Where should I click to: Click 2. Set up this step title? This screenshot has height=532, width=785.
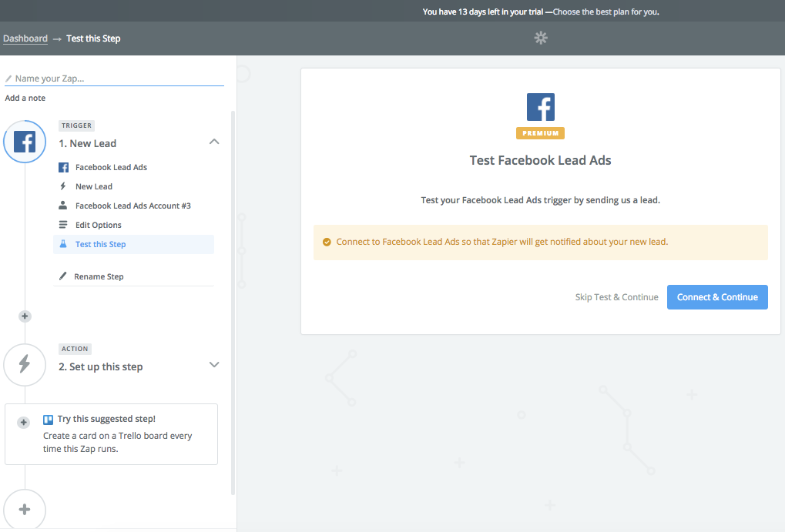pyautogui.click(x=101, y=366)
